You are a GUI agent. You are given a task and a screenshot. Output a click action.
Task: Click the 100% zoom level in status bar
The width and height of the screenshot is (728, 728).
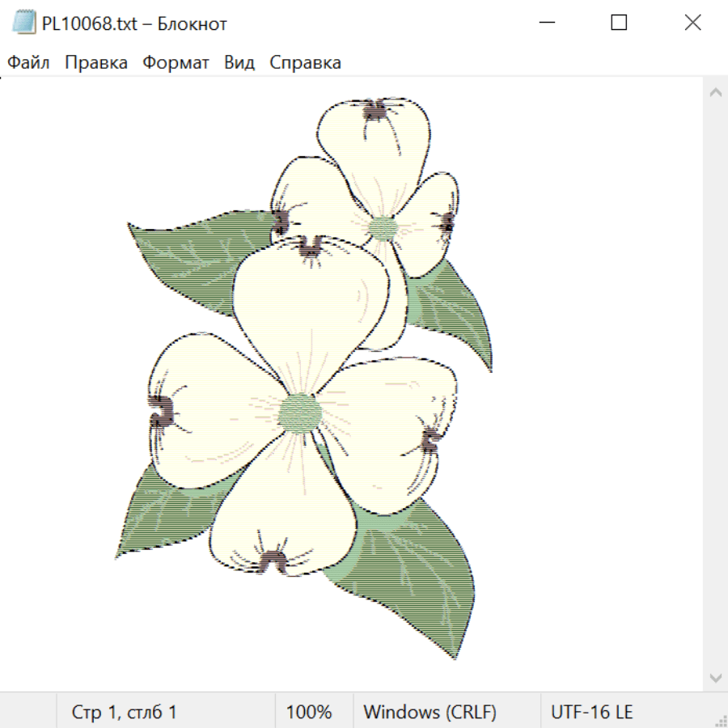309,713
